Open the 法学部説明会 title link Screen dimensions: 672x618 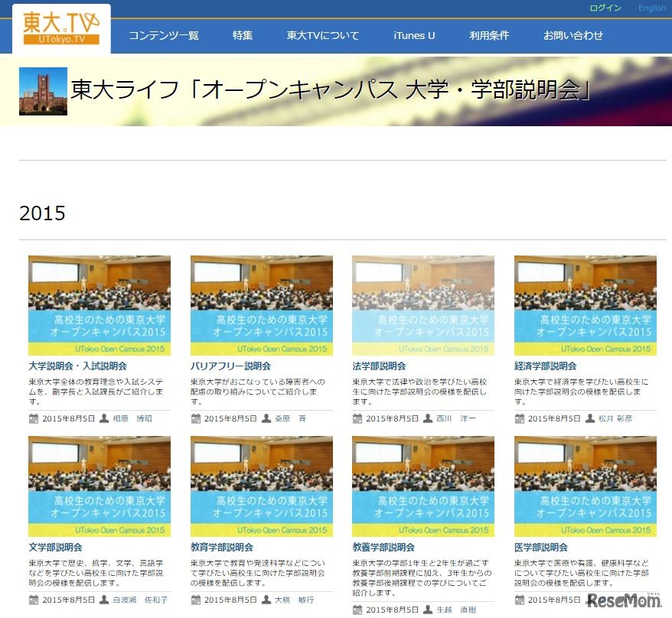tap(379, 366)
